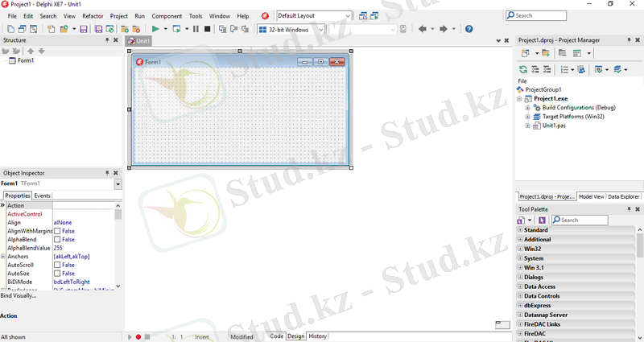Expand the Dialogs palette category
Viewport: 644px width, 342px height.
pyautogui.click(x=520, y=277)
